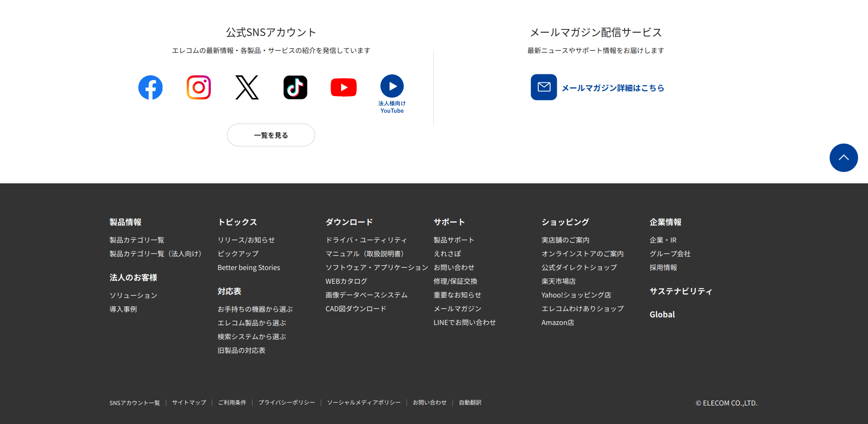Open メールマガジン詳細はこちら link
Screen dimensions: 868x424
613,88
